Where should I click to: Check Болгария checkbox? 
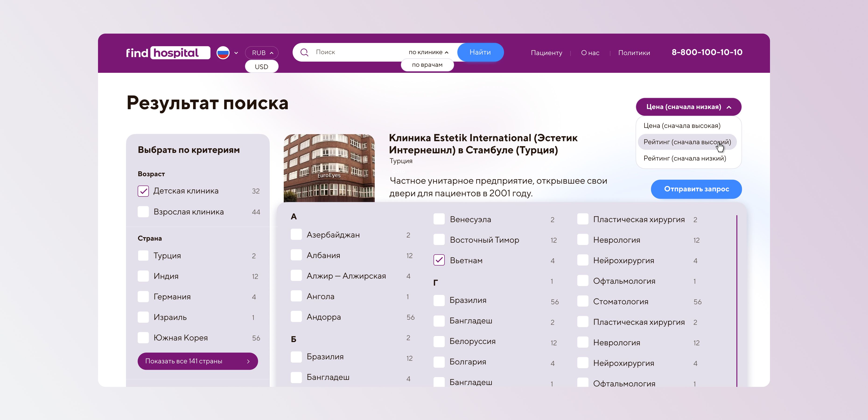439,362
